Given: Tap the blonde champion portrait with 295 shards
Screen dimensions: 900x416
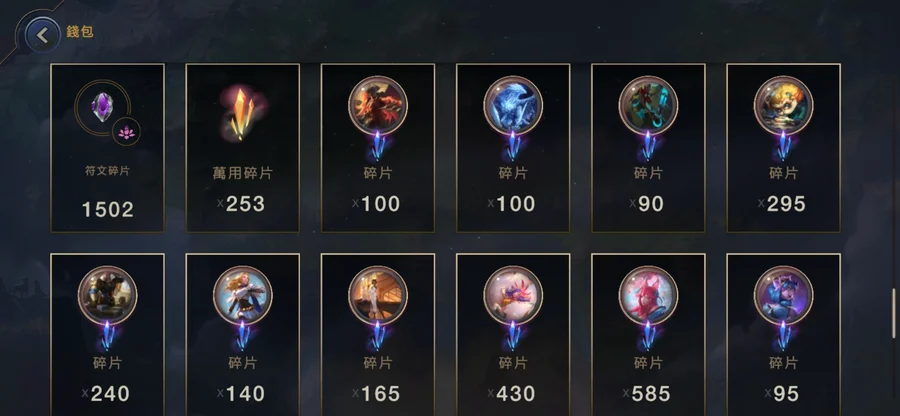Looking at the screenshot, I should click(x=783, y=106).
